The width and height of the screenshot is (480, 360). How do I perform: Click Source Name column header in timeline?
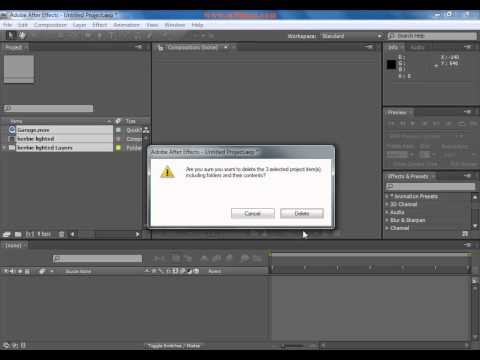(x=78, y=271)
